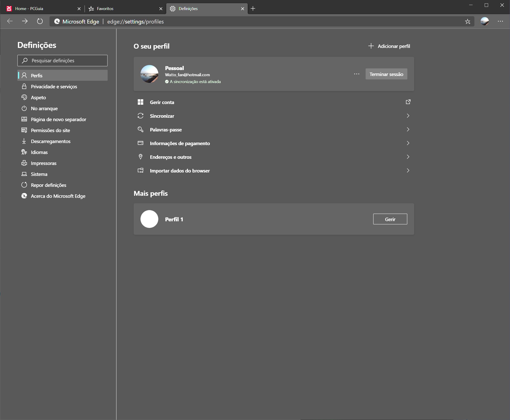Viewport: 510px width, 420px height.
Task: Click the Pesquisar definições search field
Action: [x=62, y=60]
